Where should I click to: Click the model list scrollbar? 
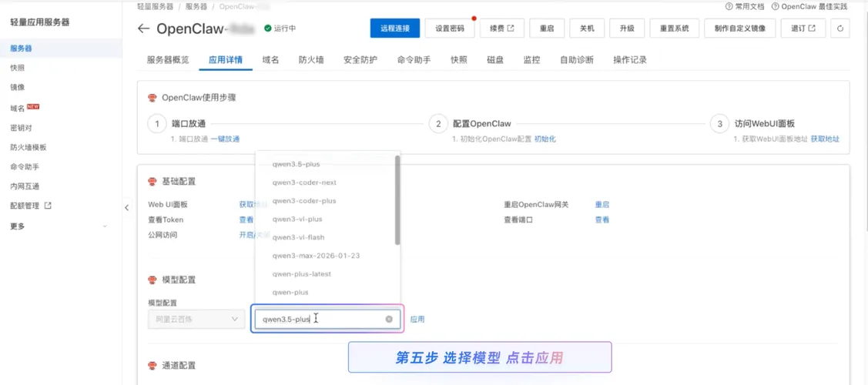coord(397,199)
